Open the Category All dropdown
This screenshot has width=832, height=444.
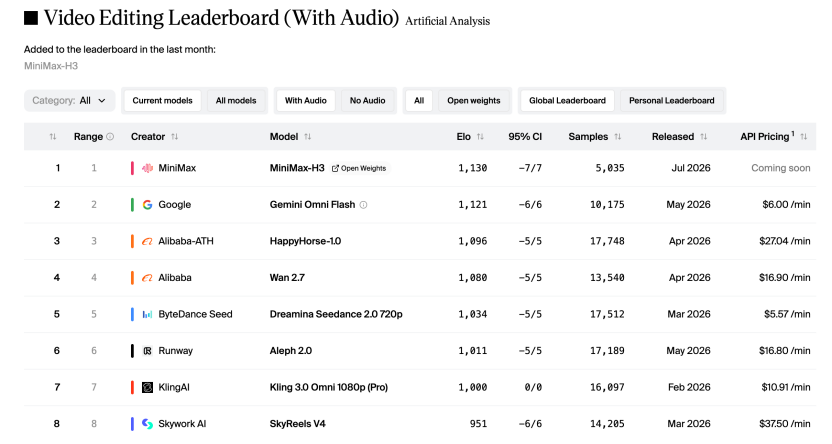(x=70, y=100)
